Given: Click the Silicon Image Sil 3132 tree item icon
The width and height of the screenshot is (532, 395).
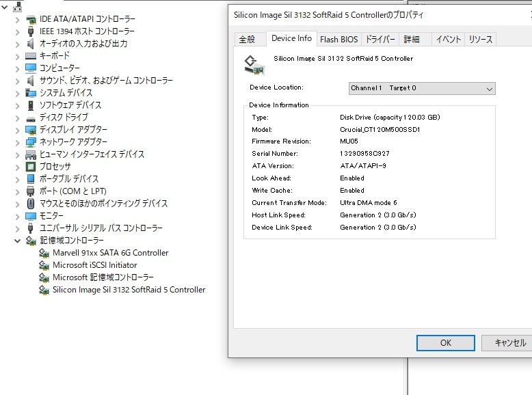Looking at the screenshot, I should (44, 290).
